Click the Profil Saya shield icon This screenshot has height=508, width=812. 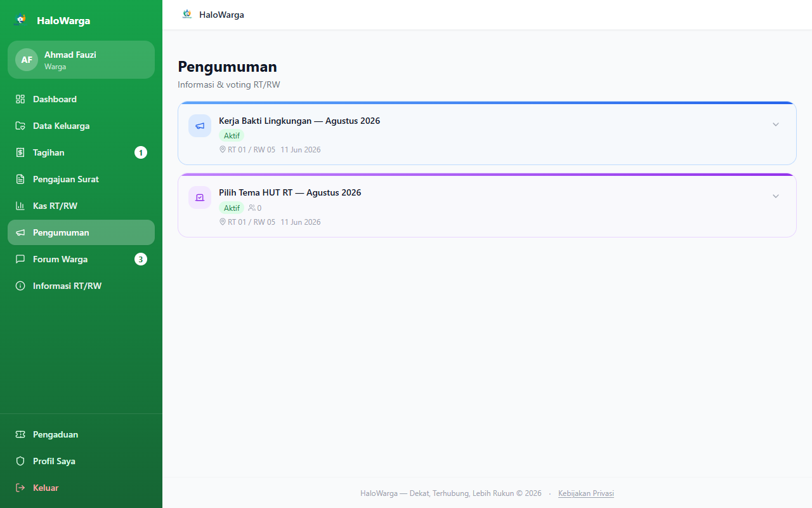click(x=20, y=461)
